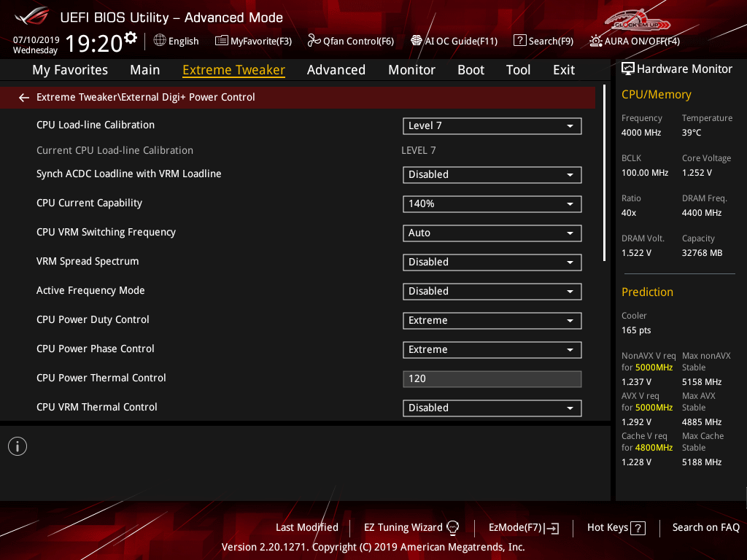Switch to EzMode(F7)

point(523,527)
